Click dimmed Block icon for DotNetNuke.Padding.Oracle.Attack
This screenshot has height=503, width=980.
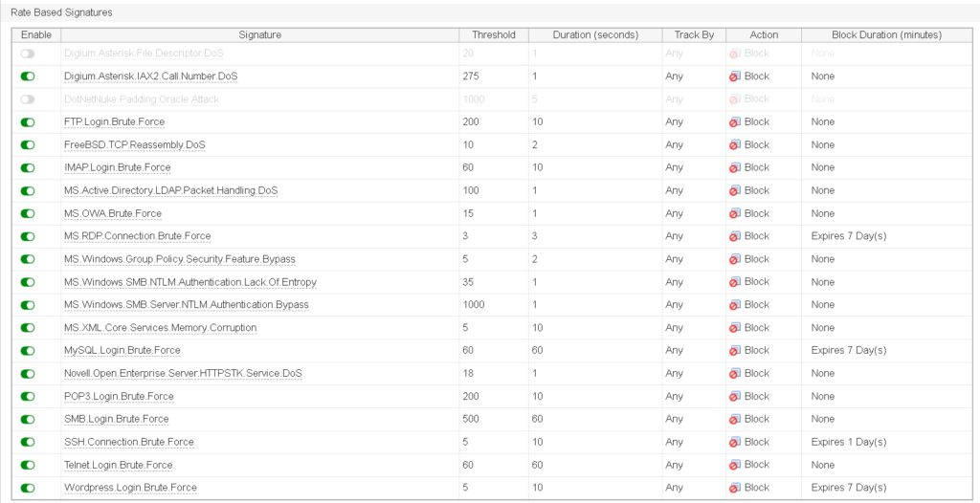tap(735, 99)
